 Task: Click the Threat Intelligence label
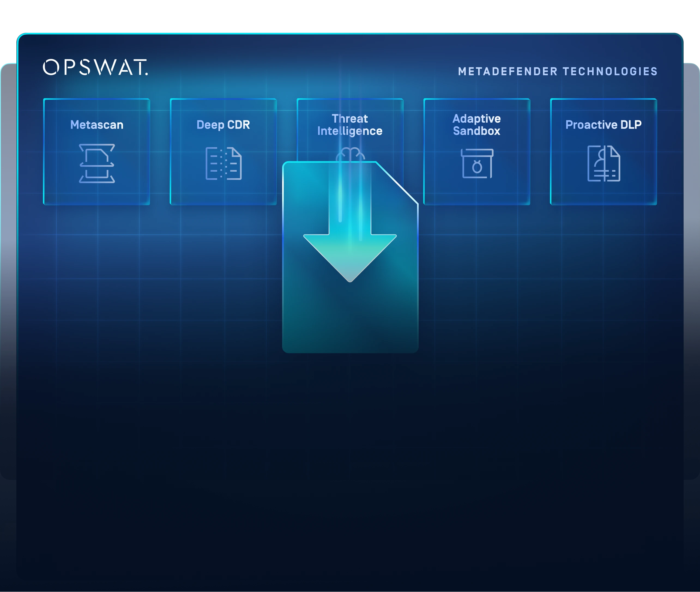(x=350, y=125)
